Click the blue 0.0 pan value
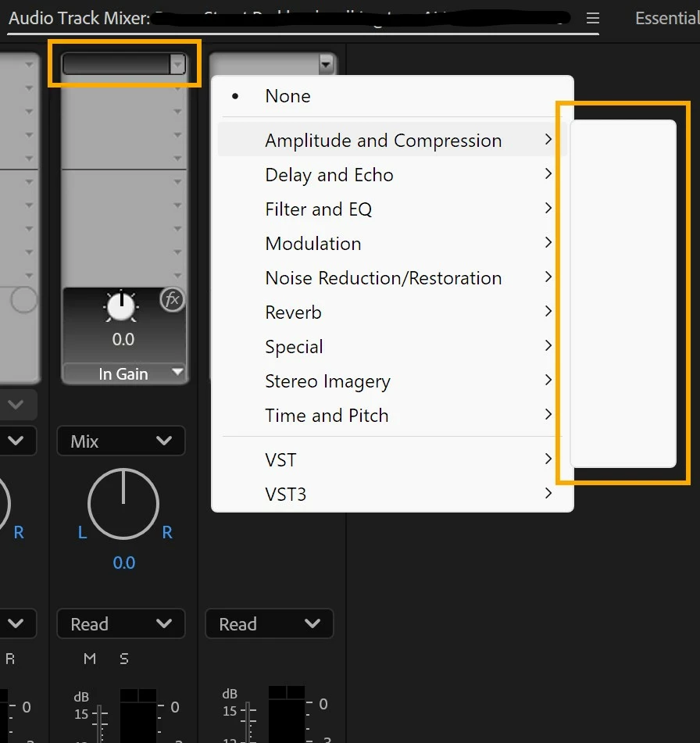 (x=123, y=563)
